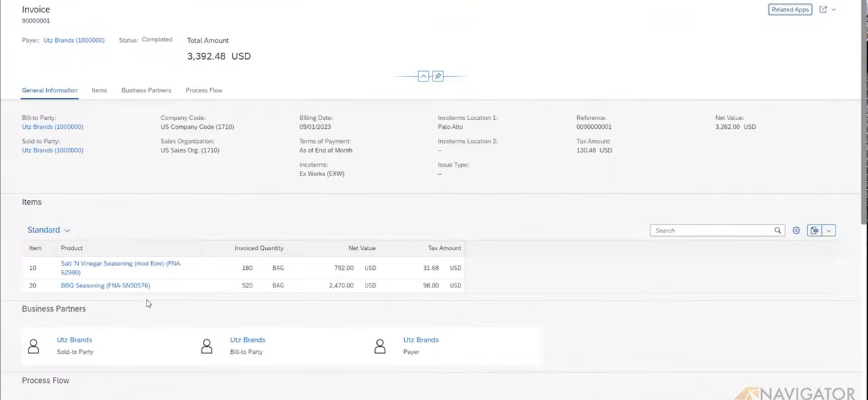Screen dimensions: 868x400
Task: Expand the share options chevron beside Related Apps
Action: click(833, 9)
